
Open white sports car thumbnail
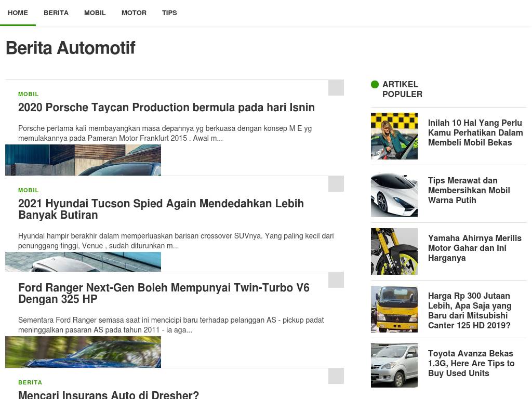(x=394, y=194)
